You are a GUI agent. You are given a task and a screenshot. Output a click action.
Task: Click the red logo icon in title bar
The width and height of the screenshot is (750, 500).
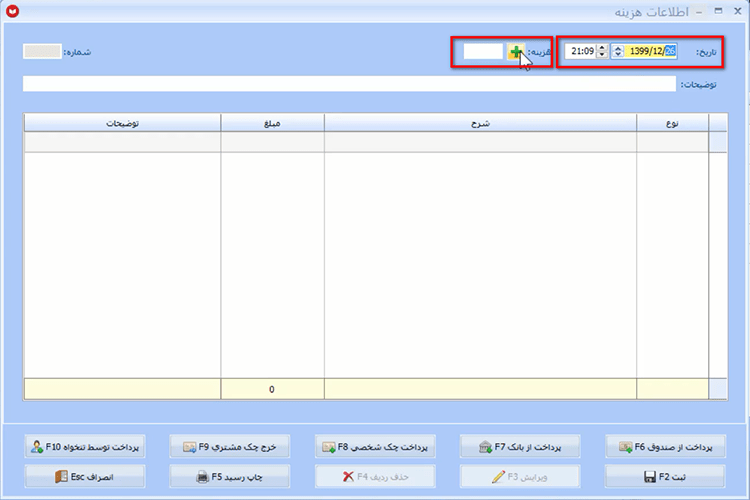point(12,11)
